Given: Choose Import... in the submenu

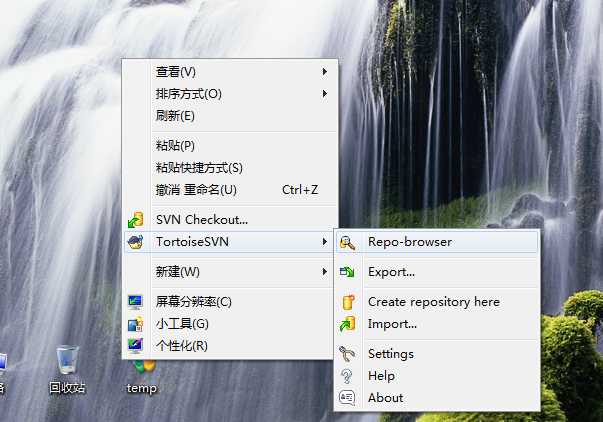Looking at the screenshot, I should pos(437,324).
